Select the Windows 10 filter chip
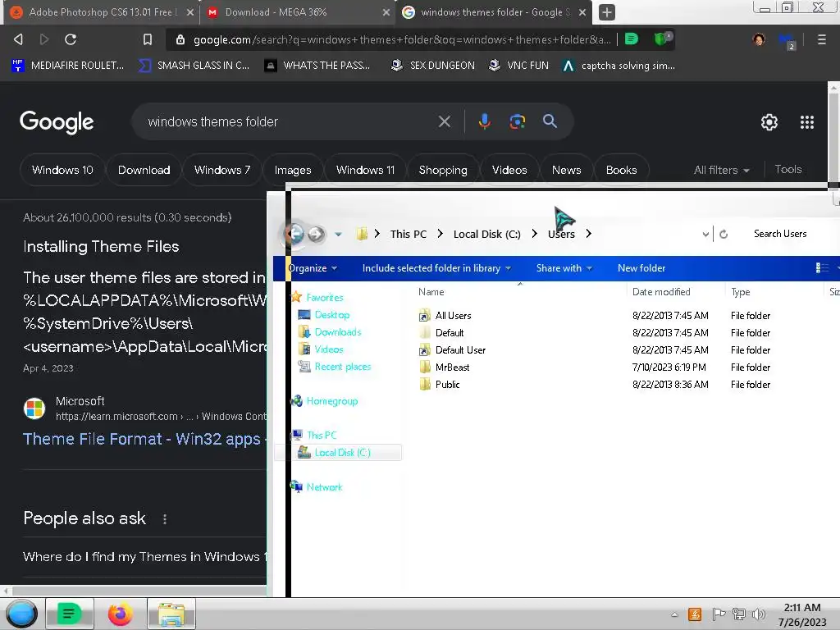The image size is (840, 630). click(x=62, y=170)
